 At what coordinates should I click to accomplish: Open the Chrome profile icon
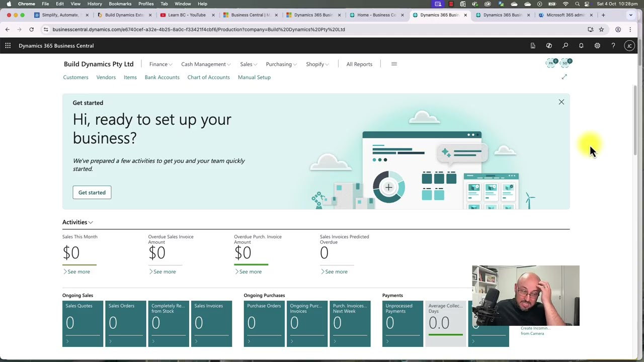tap(618, 29)
